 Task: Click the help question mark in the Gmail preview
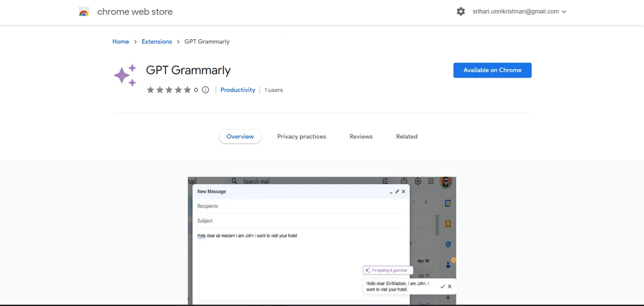click(x=404, y=181)
